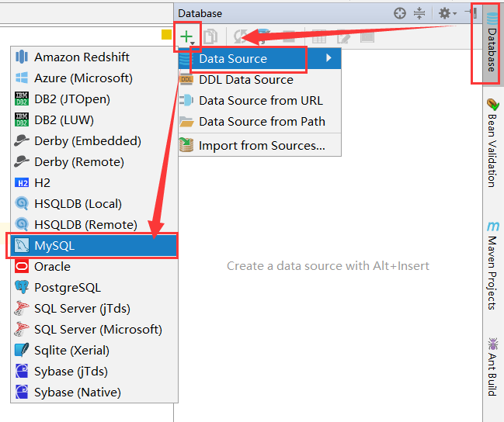Click the Refresh/Synchronize toolbar icon
The image size is (504, 422).
click(239, 36)
